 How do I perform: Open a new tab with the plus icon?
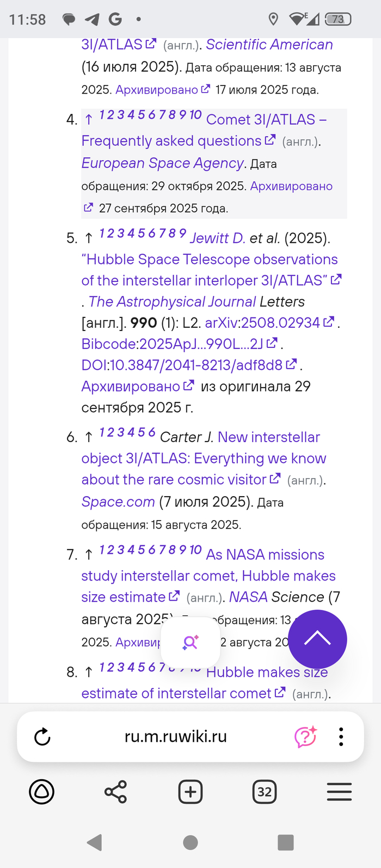coord(190,792)
